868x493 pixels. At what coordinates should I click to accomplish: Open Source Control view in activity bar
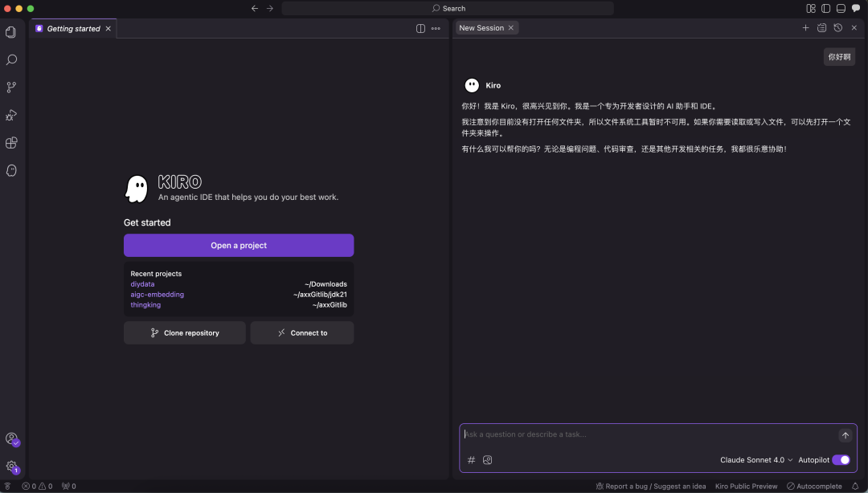(11, 88)
